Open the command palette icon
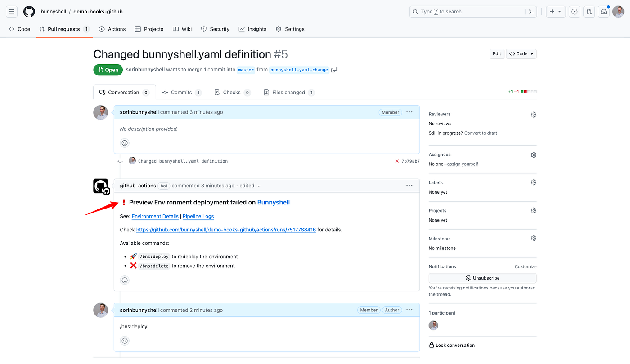This screenshot has width=630, height=364. point(531,12)
